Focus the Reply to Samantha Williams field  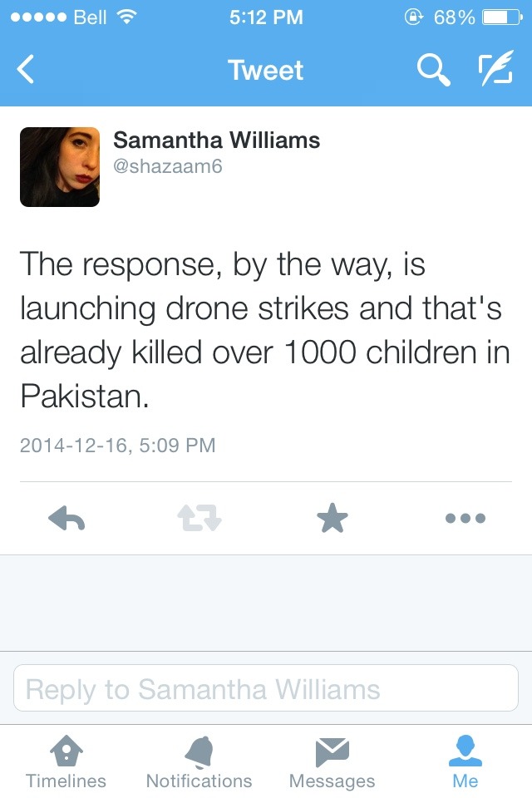coord(266,688)
